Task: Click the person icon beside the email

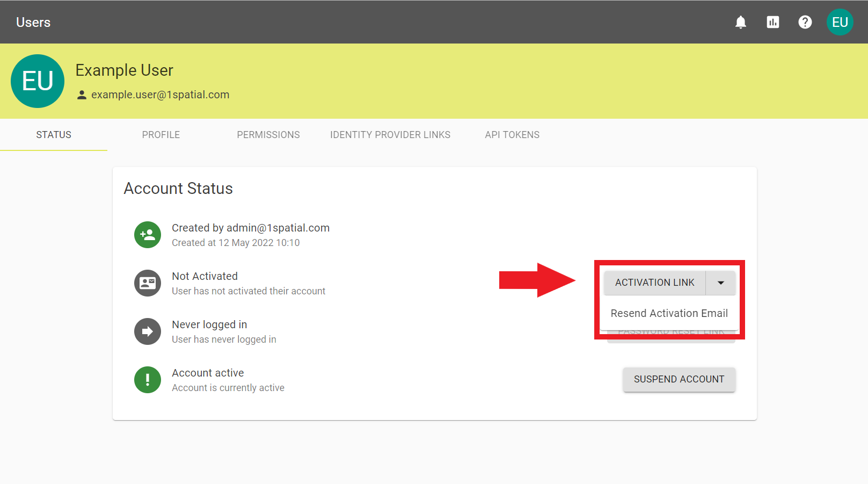Action: click(82, 95)
